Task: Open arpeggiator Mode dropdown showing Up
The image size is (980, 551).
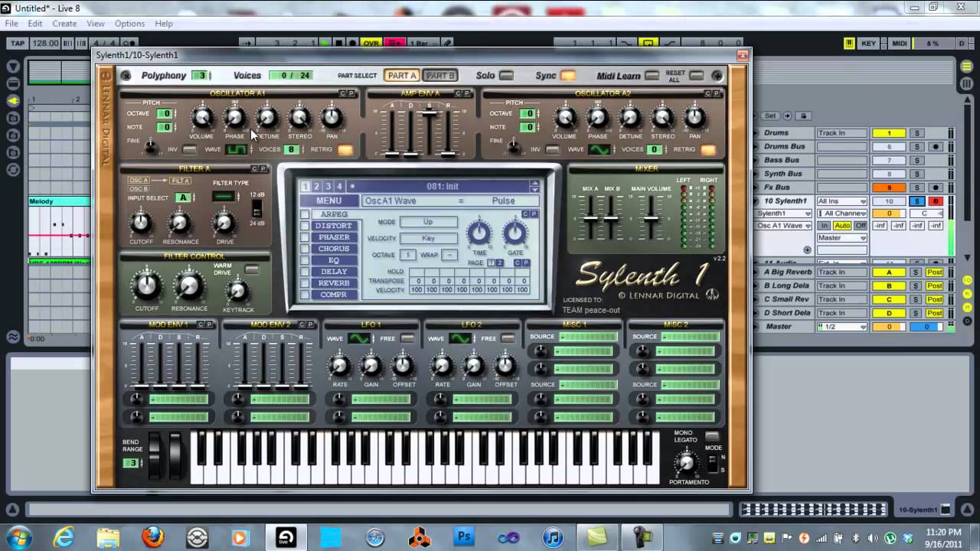Action: point(428,222)
